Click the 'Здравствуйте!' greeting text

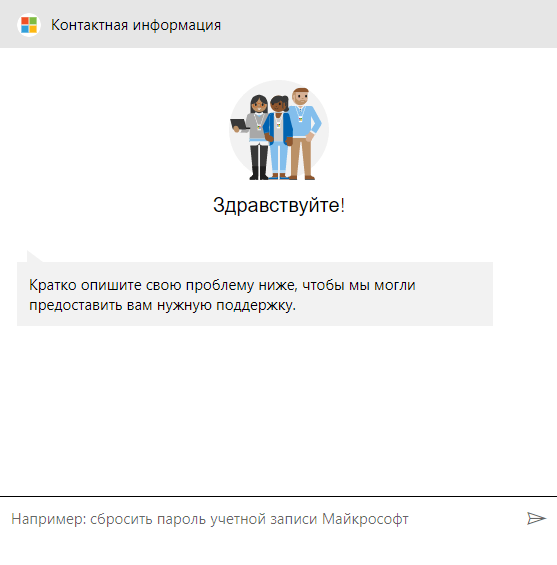tap(278, 205)
